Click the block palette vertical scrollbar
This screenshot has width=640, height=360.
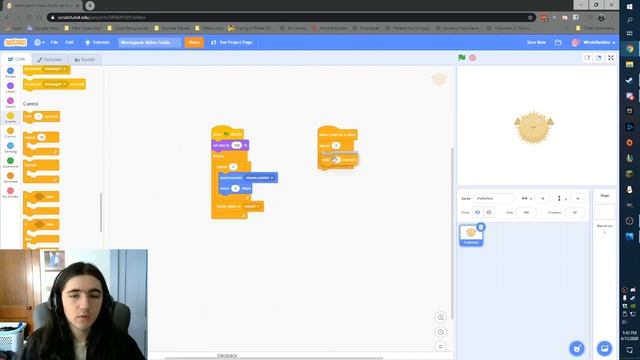pyautogui.click(x=101, y=212)
